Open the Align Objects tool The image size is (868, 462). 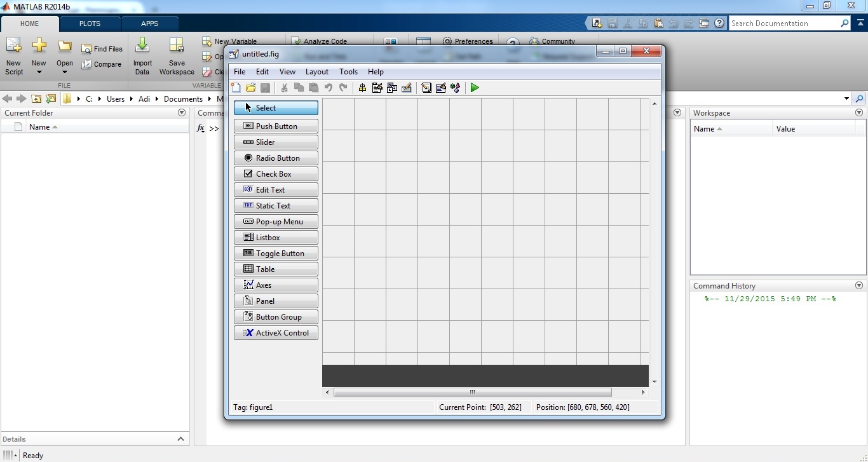(362, 88)
